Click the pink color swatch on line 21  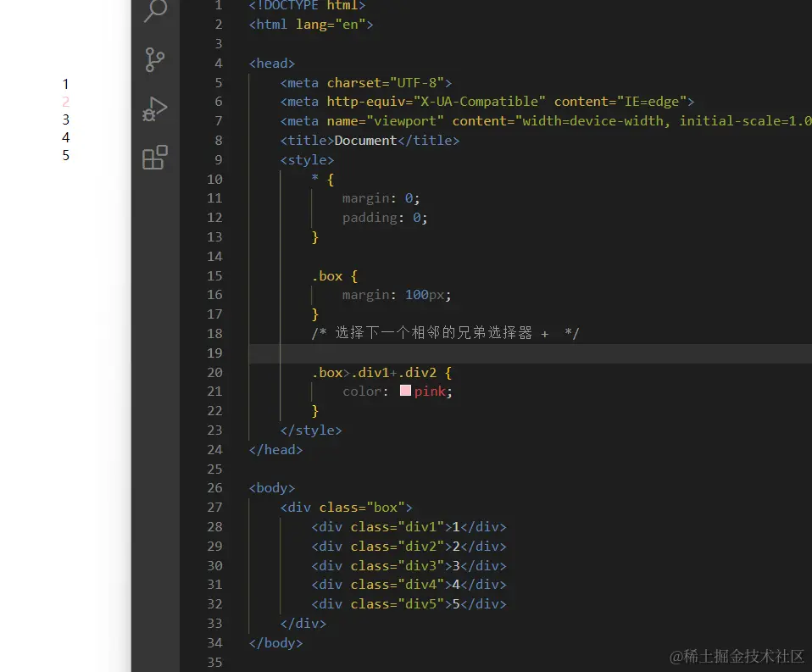point(405,391)
